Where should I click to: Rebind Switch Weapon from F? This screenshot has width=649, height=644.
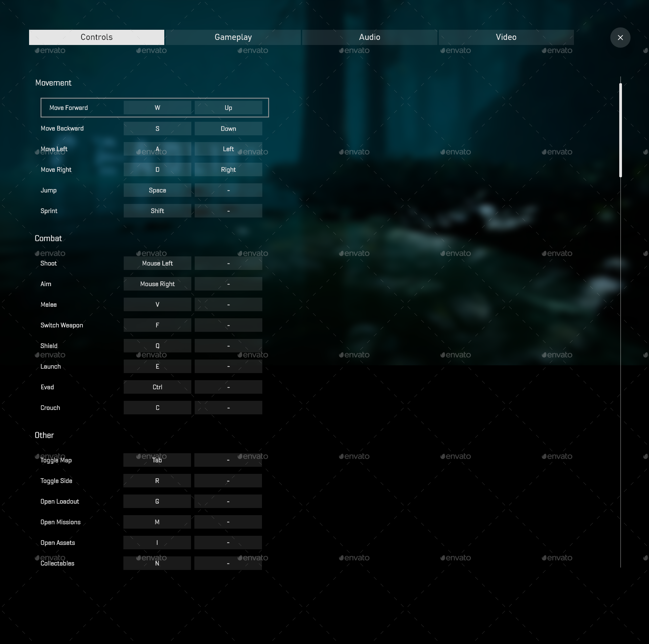157,325
